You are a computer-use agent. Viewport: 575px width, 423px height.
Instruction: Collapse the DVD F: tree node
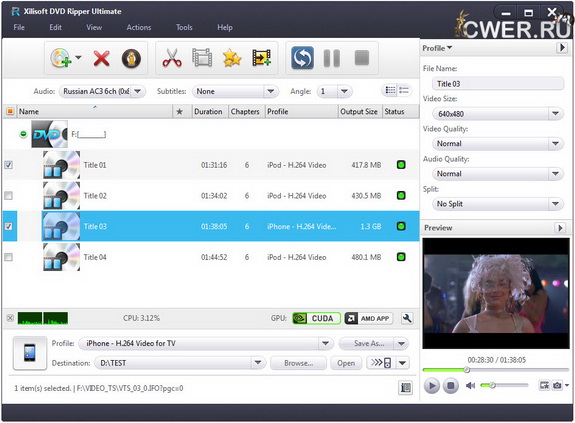pyautogui.click(x=23, y=134)
